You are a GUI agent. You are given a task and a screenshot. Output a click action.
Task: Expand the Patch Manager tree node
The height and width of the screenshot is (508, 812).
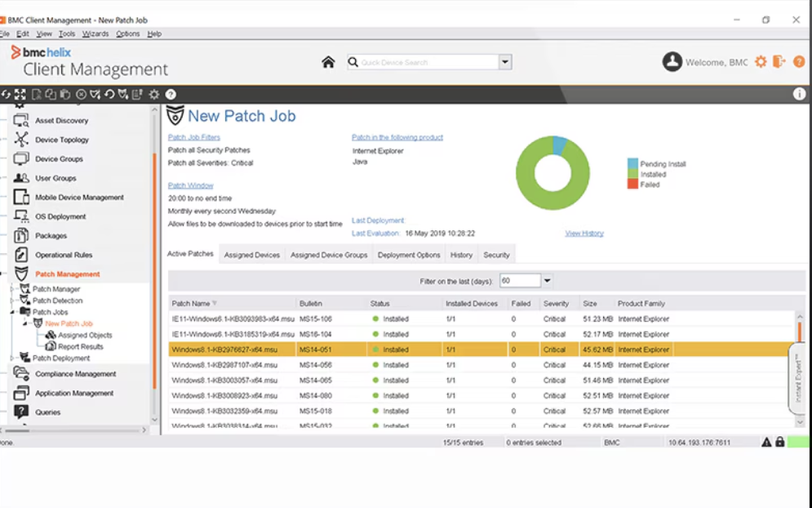[12, 289]
